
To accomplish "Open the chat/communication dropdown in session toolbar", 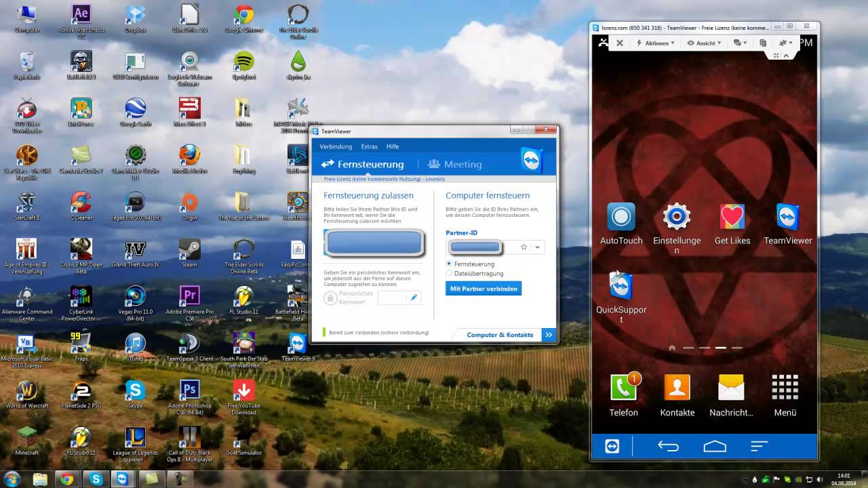I will (x=740, y=43).
